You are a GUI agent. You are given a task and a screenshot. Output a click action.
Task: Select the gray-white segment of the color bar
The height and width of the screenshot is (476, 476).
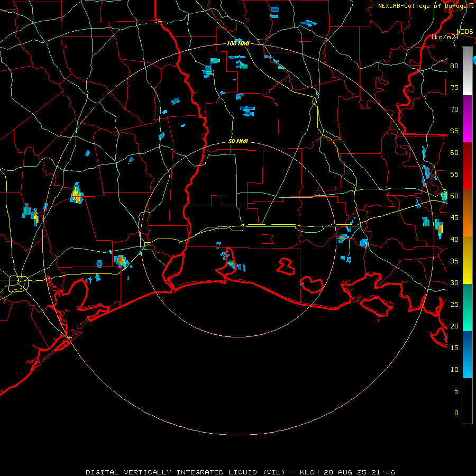click(x=467, y=71)
